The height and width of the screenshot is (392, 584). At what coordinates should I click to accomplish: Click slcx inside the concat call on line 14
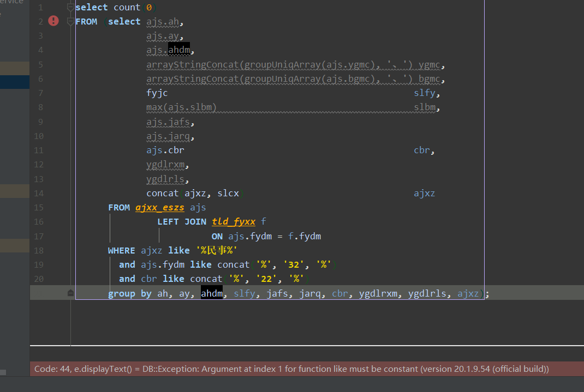[228, 194]
